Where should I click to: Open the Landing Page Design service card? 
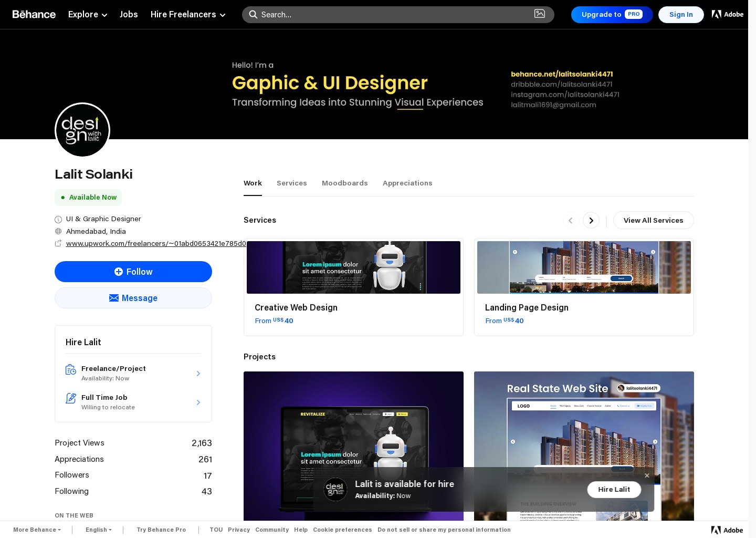[x=584, y=287]
